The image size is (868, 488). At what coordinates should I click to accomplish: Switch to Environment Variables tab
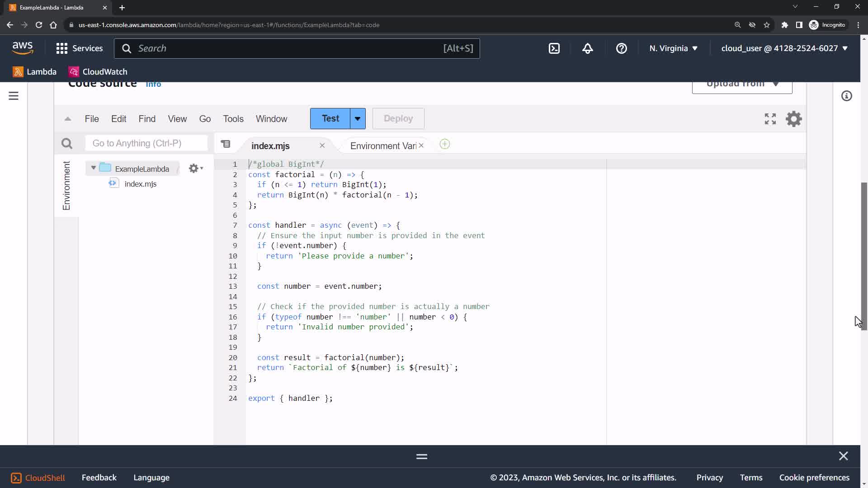[x=382, y=145]
